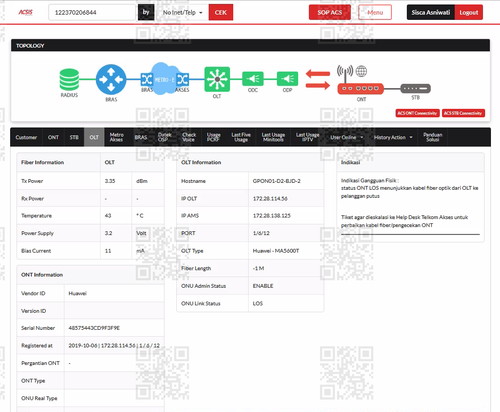This screenshot has height=412, width=500.
Task: Click the AKSES switch icon
Action: tap(183, 80)
